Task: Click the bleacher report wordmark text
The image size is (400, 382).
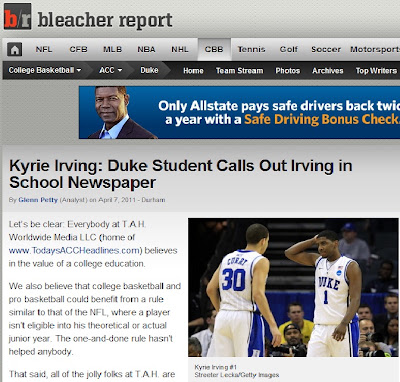Action: click(105, 20)
